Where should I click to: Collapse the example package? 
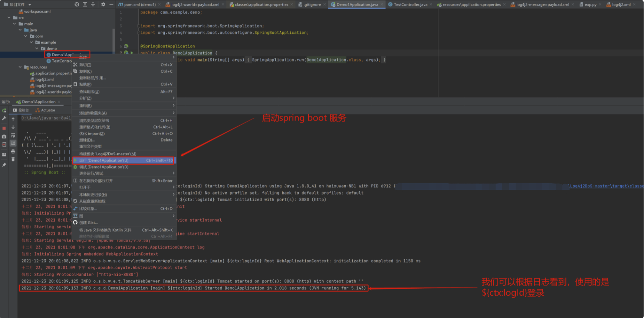point(31,42)
